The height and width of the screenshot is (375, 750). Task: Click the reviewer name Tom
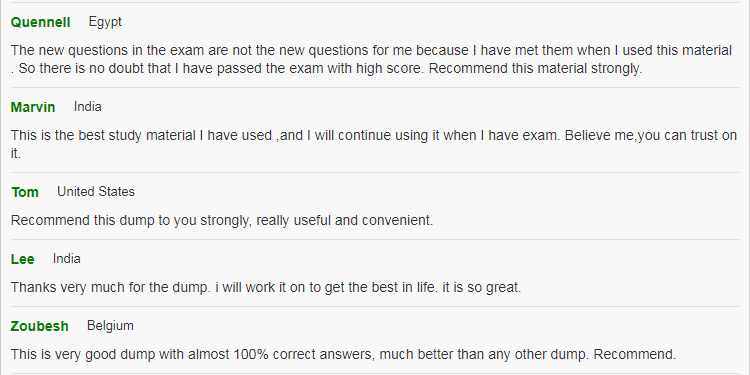25,192
